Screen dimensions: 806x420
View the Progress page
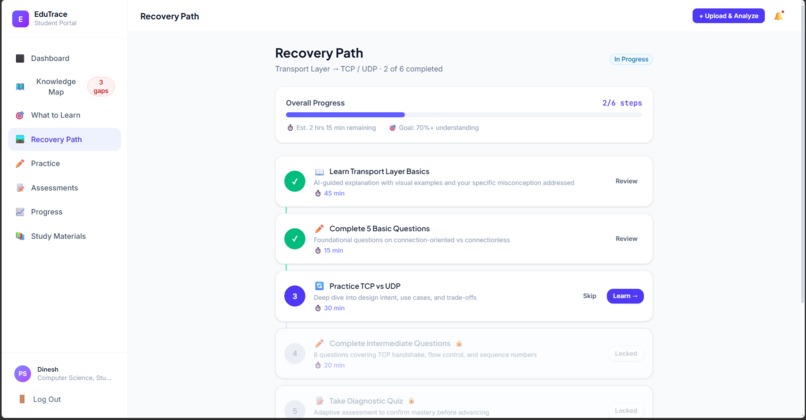(64, 212)
